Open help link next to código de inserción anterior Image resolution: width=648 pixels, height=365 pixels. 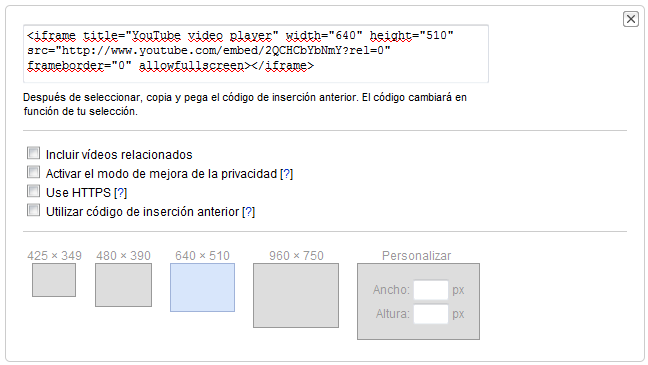pyautogui.click(x=248, y=212)
